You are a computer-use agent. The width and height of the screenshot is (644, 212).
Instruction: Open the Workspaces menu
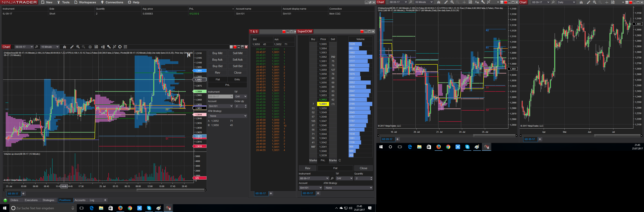(85, 2)
